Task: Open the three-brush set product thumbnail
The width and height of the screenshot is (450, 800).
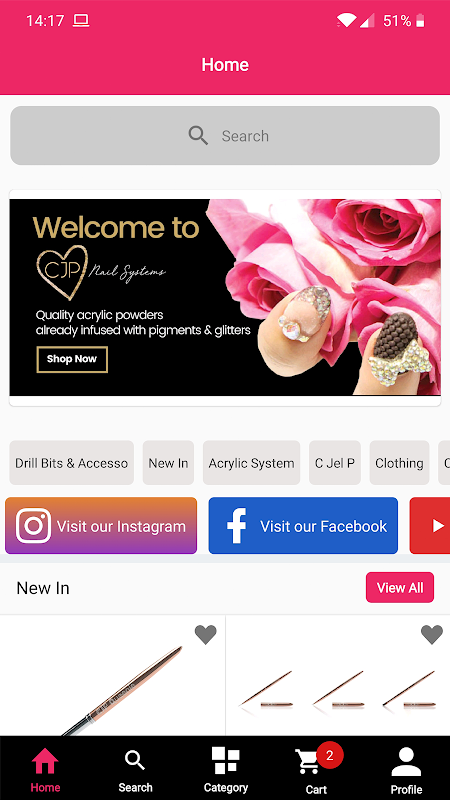Action: (x=338, y=676)
